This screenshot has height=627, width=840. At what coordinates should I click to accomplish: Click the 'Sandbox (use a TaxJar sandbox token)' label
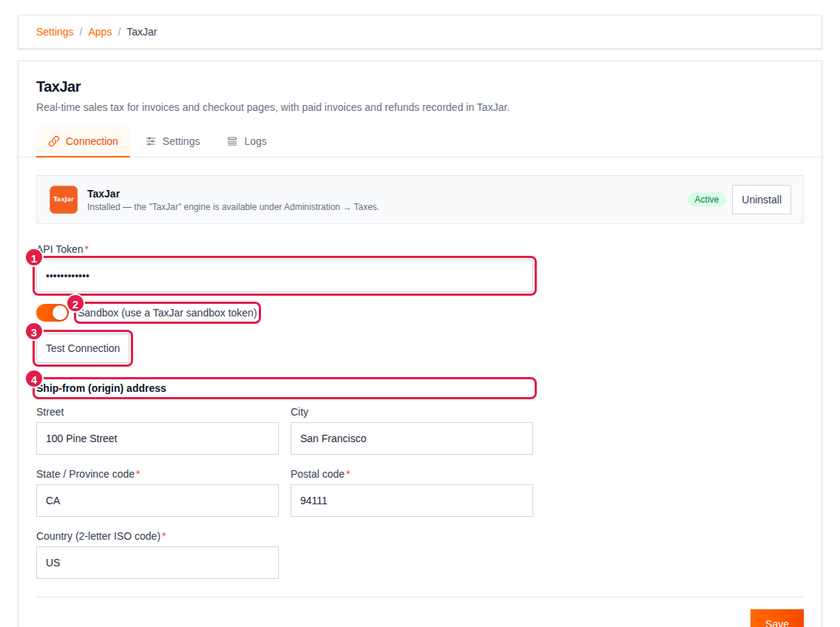click(x=167, y=313)
